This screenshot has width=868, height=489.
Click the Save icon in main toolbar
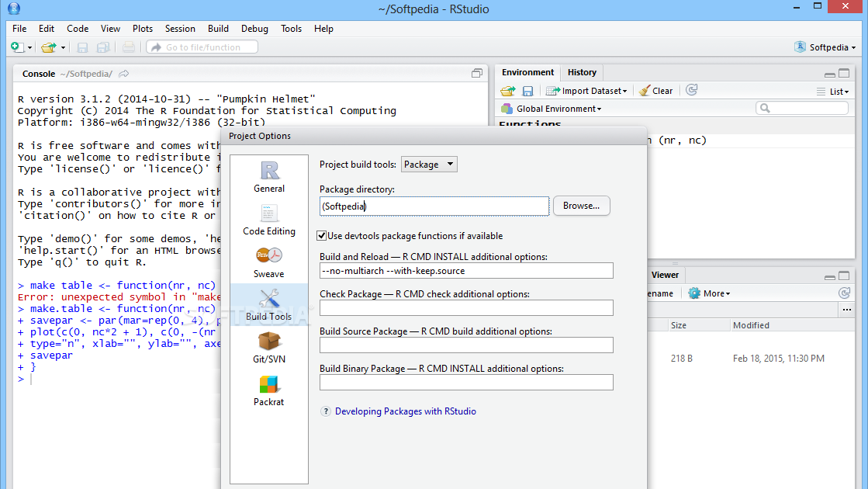click(82, 47)
